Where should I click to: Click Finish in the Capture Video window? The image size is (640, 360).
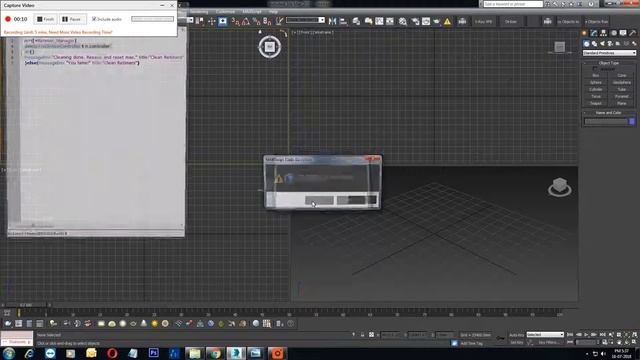(45, 19)
